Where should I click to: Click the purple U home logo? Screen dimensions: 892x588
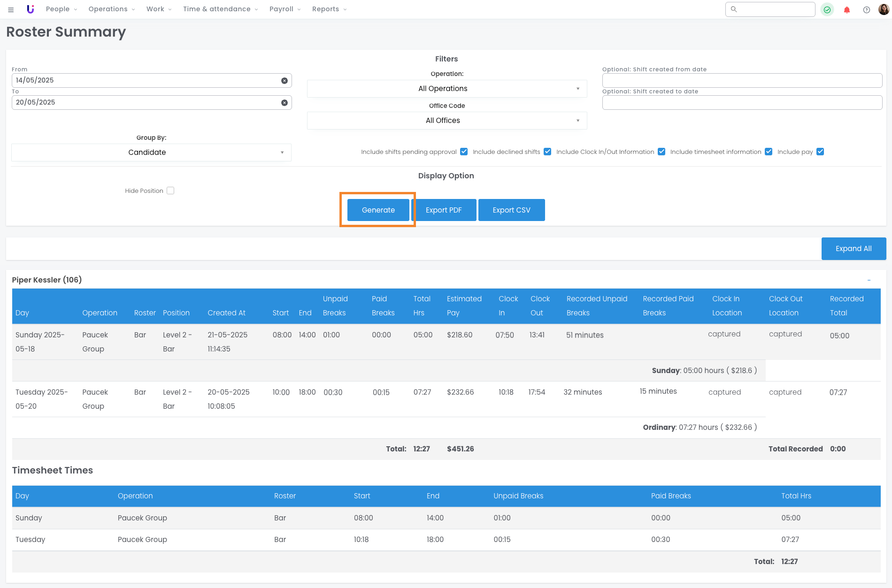31,9
